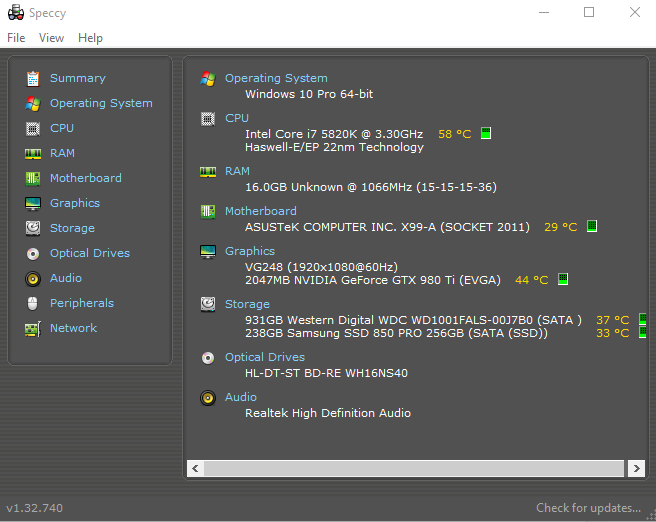The width and height of the screenshot is (656, 522).
Task: Open the Motherboard heading link in summary
Action: [x=261, y=211]
